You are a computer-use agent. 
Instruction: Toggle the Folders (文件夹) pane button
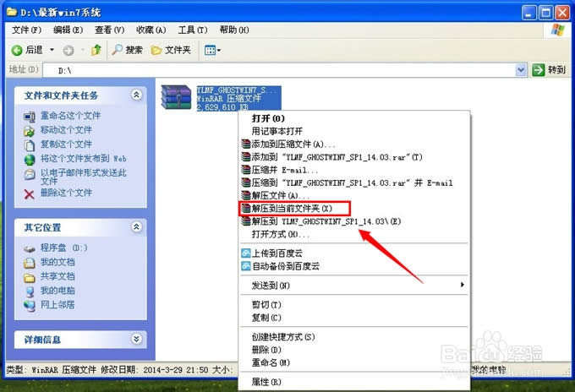(x=171, y=50)
